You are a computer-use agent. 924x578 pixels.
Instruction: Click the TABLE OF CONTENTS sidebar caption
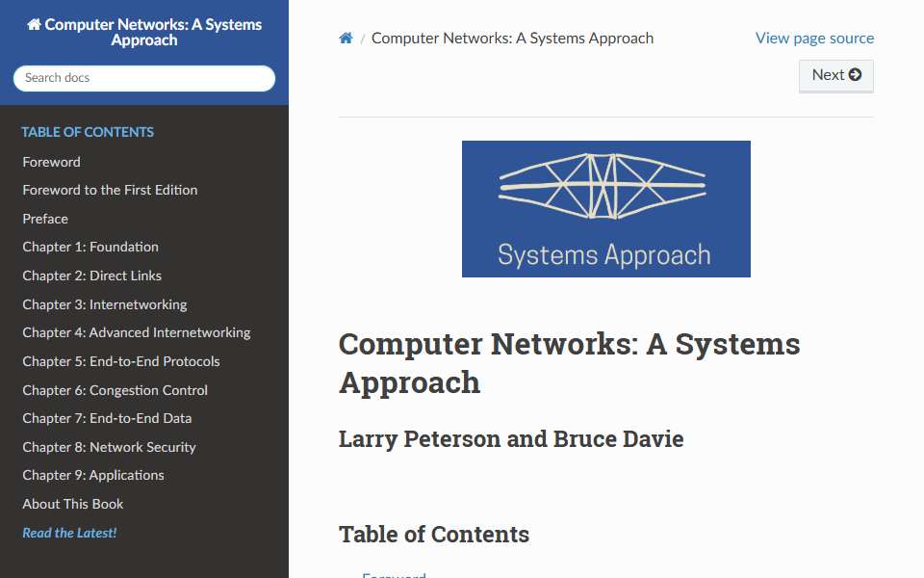click(88, 132)
